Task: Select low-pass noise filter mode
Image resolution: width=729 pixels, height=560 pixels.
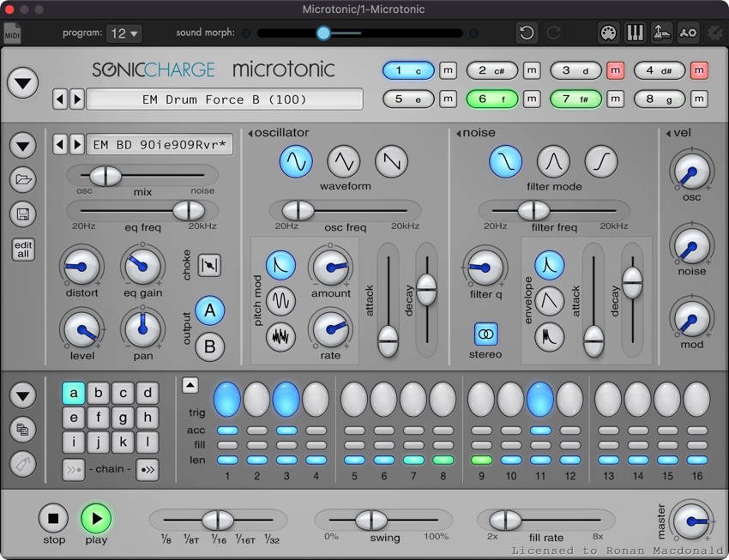Action: tap(505, 161)
